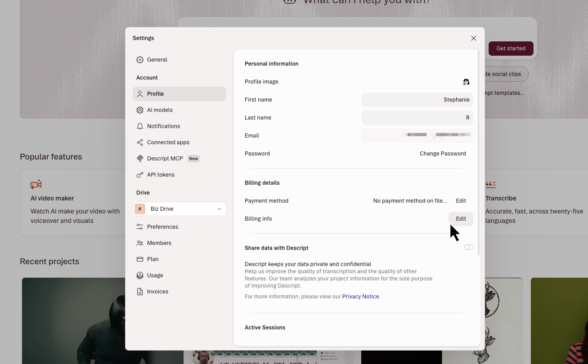Click the Transcribe feature icon
The image size is (588, 364).
(490, 184)
